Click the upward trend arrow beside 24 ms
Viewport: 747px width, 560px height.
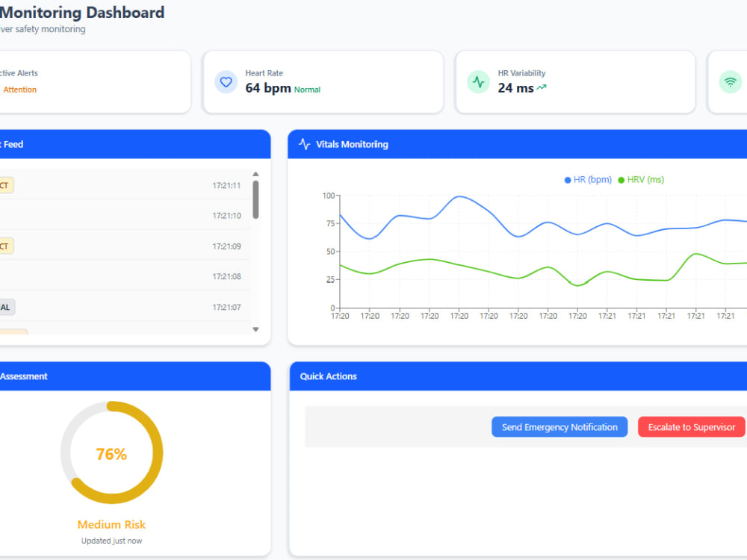(542, 87)
